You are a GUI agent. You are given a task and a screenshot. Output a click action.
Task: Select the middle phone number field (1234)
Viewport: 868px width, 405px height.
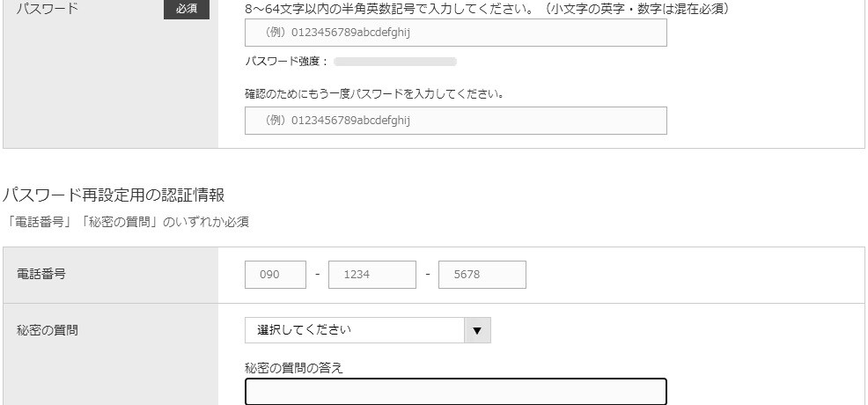pos(371,275)
